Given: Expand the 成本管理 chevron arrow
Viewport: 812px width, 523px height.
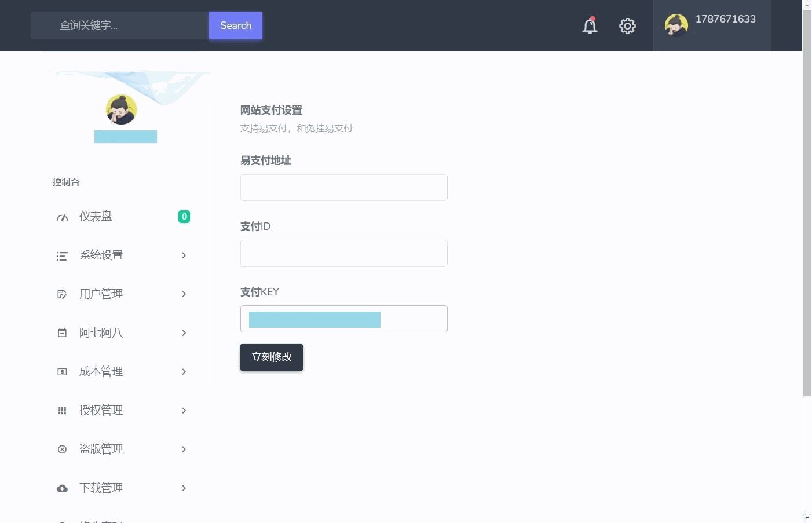Looking at the screenshot, I should pyautogui.click(x=184, y=372).
